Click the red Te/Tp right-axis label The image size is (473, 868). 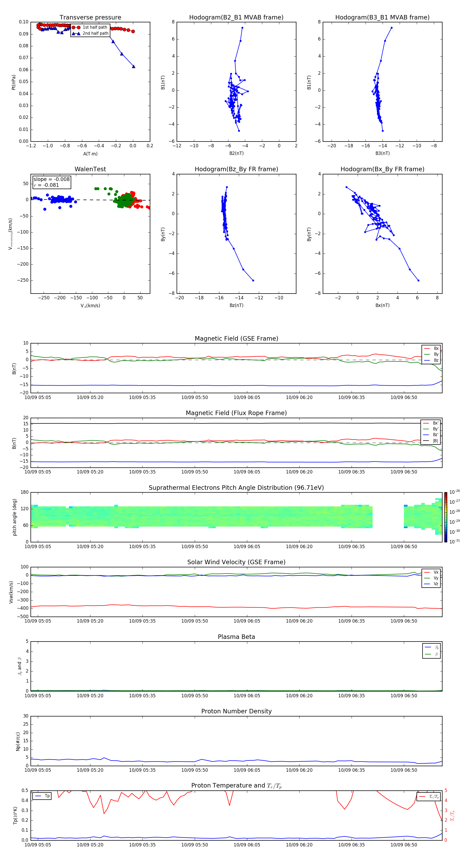coord(452,815)
